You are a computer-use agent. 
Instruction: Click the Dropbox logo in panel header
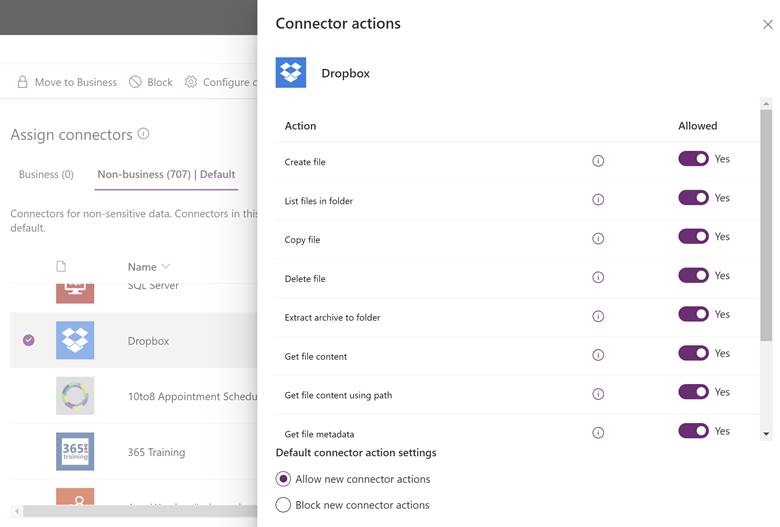291,73
